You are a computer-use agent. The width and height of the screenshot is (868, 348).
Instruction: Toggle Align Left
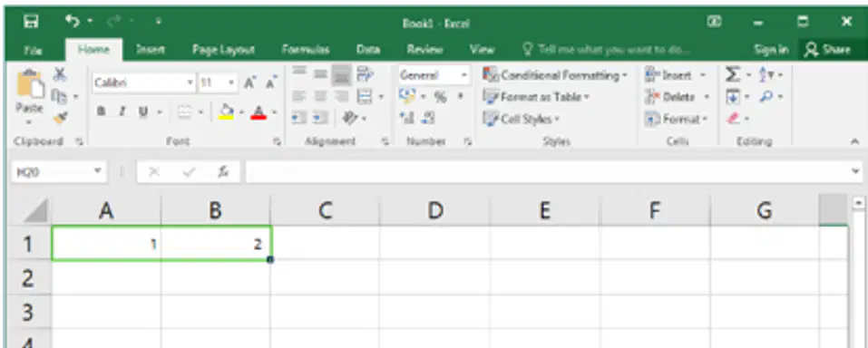[299, 97]
